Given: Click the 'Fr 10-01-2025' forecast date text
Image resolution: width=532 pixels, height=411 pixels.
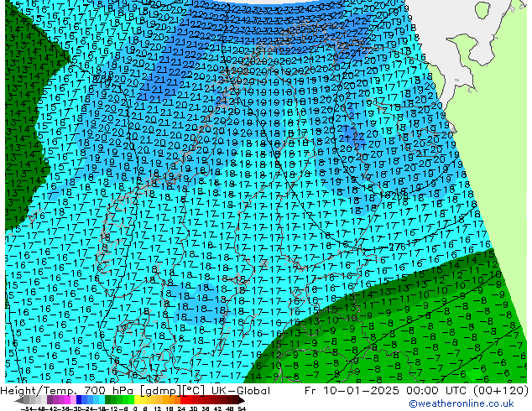Looking at the screenshot, I should pos(352,391).
